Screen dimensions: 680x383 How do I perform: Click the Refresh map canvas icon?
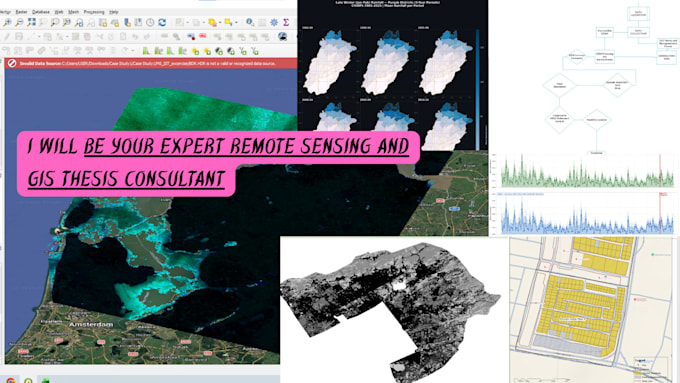(162, 22)
